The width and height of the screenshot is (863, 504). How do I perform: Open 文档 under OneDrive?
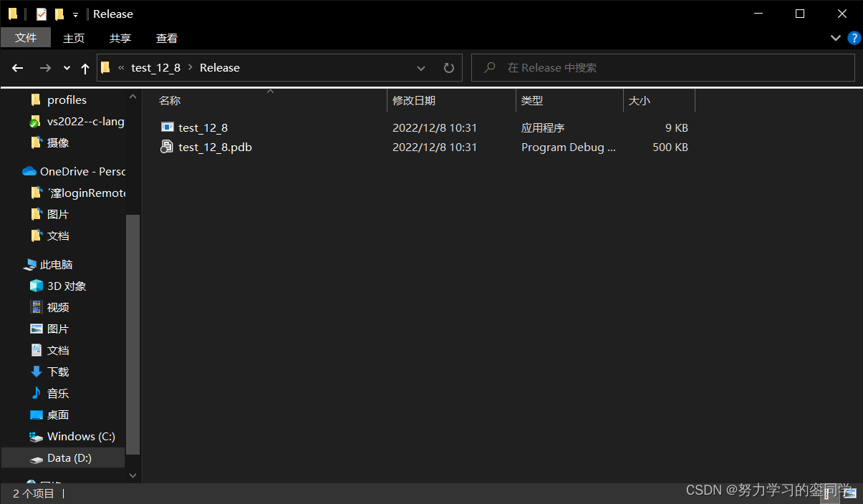tap(58, 236)
